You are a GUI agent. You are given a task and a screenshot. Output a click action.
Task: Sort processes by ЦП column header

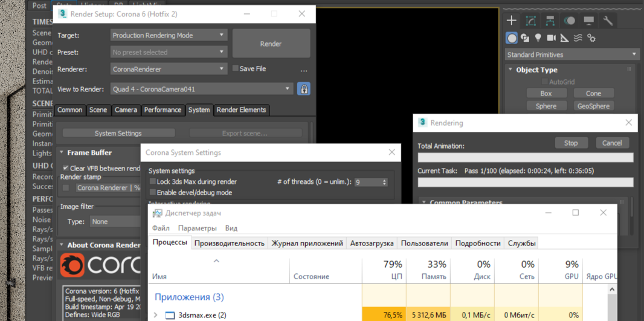pos(384,270)
